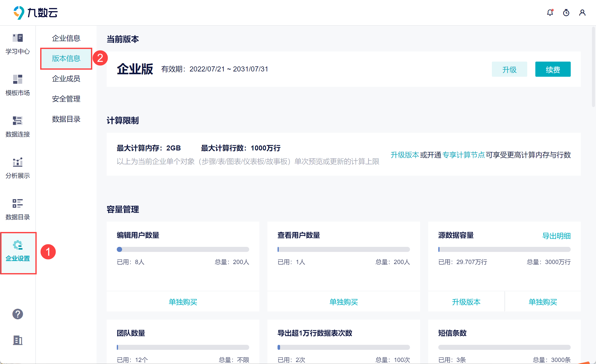Select 安全管理 menu item
The width and height of the screenshot is (596, 364).
click(x=66, y=99)
